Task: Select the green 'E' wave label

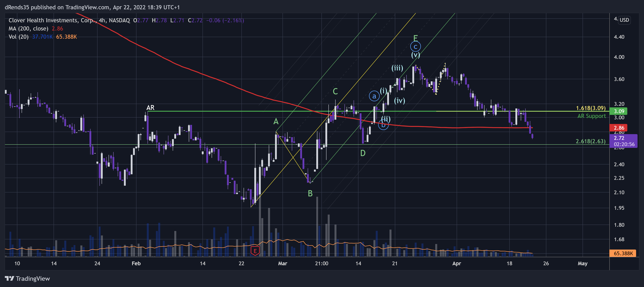Action: coord(415,38)
